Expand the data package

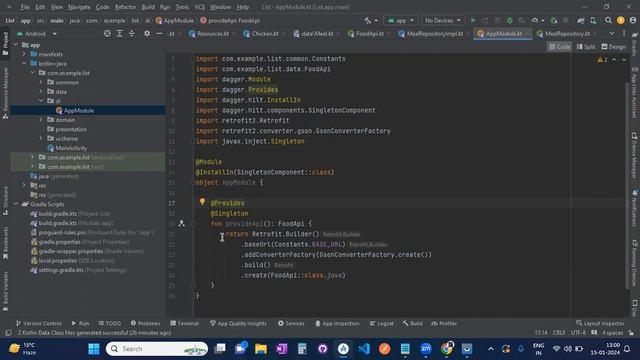pos(41,92)
